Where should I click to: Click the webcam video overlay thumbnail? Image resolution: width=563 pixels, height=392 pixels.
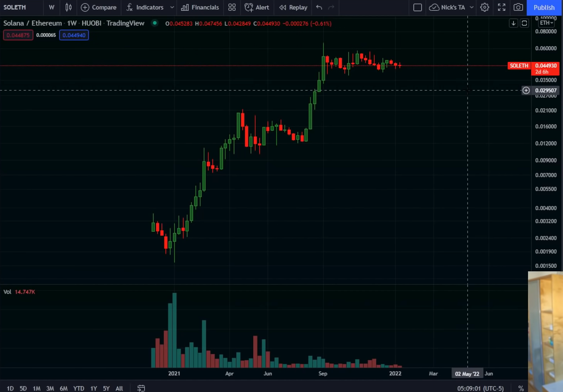[545, 332]
